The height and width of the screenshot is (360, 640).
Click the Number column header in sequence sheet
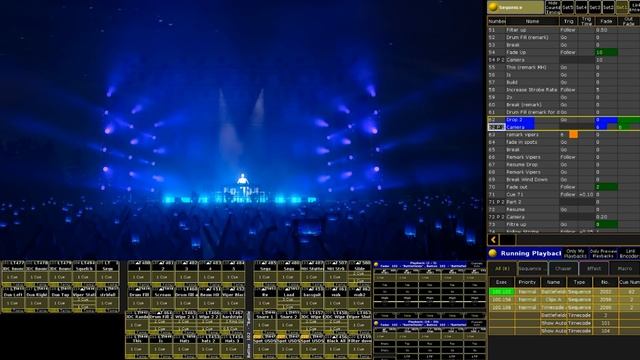(x=497, y=21)
